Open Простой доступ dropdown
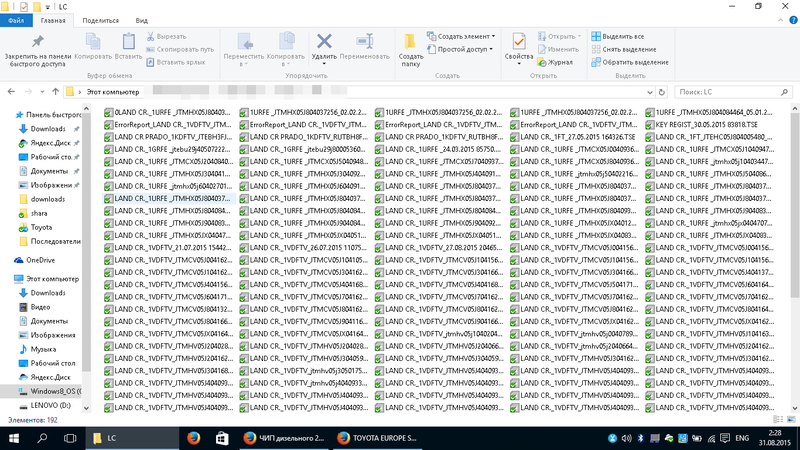 point(460,49)
